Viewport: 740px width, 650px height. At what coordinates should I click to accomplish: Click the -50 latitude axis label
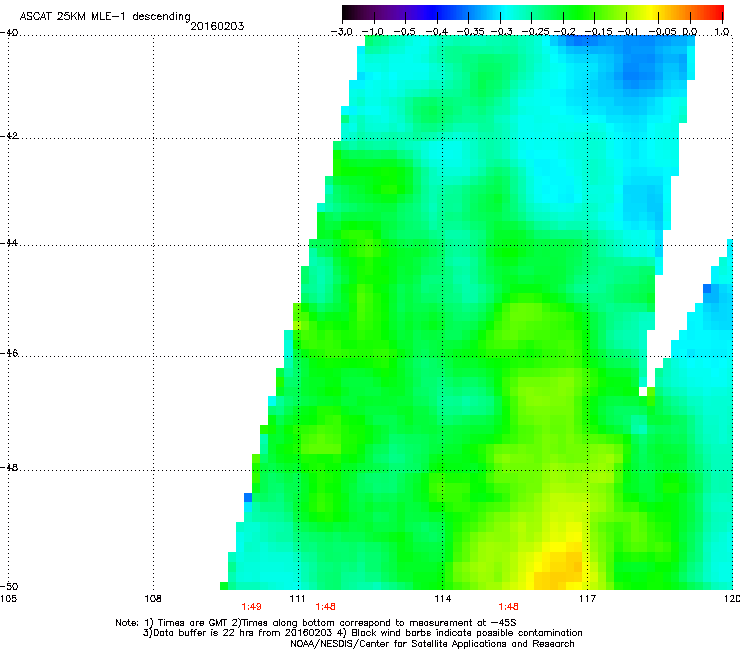pyautogui.click(x=9, y=586)
